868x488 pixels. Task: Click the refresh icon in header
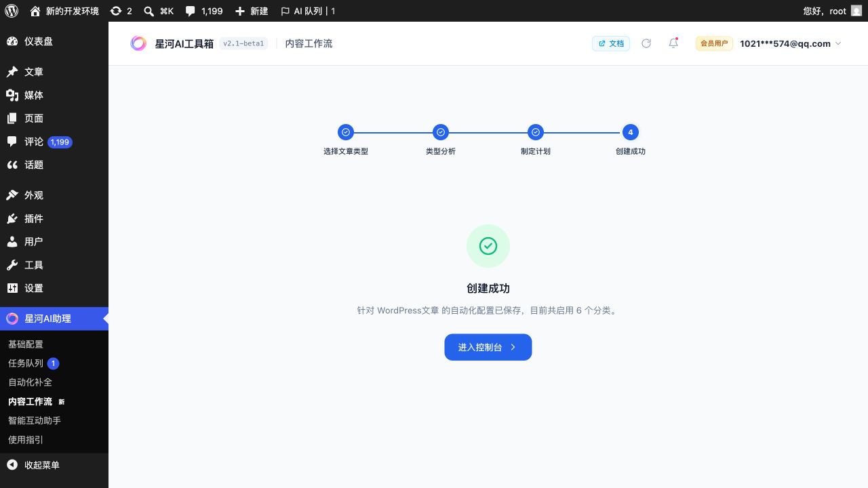click(646, 43)
